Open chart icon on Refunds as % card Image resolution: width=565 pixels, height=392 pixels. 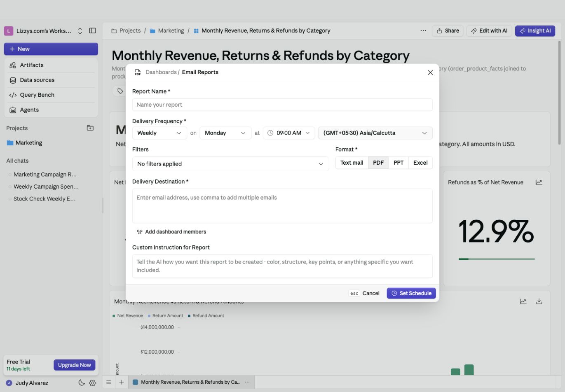tap(539, 182)
